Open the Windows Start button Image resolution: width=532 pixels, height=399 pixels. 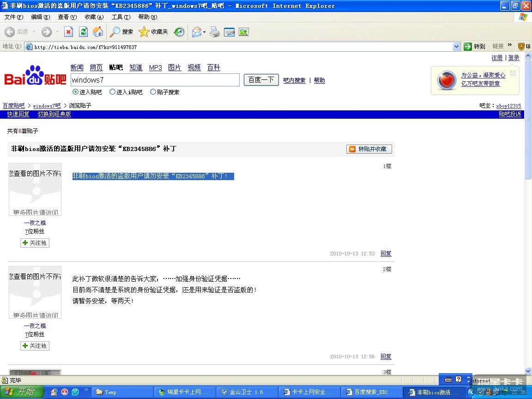[22, 392]
